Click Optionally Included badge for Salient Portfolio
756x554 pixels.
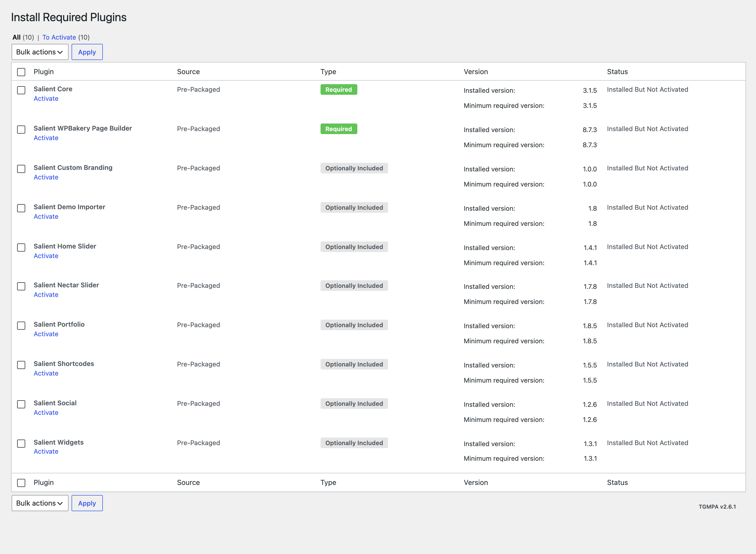coord(354,325)
